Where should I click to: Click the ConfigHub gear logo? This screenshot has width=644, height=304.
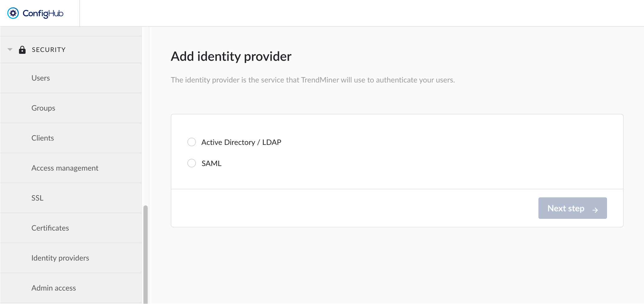tap(13, 13)
